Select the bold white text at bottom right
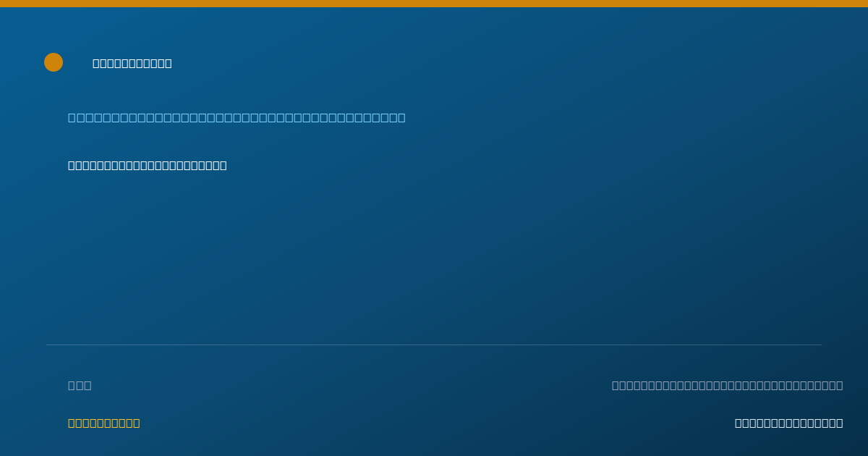The height and width of the screenshot is (456, 868). (788, 423)
